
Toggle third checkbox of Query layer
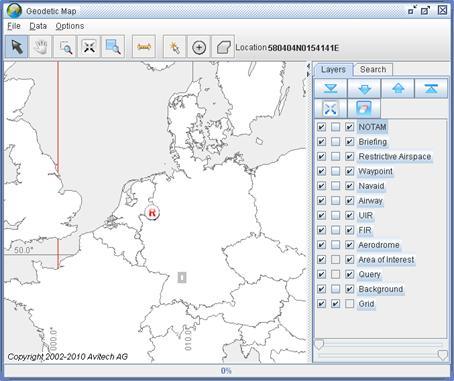(349, 274)
